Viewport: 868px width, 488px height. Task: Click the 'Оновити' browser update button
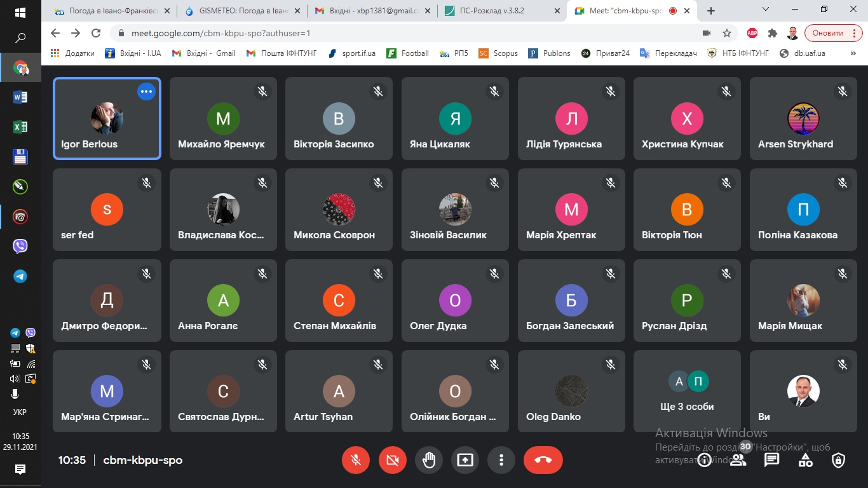coord(833,33)
